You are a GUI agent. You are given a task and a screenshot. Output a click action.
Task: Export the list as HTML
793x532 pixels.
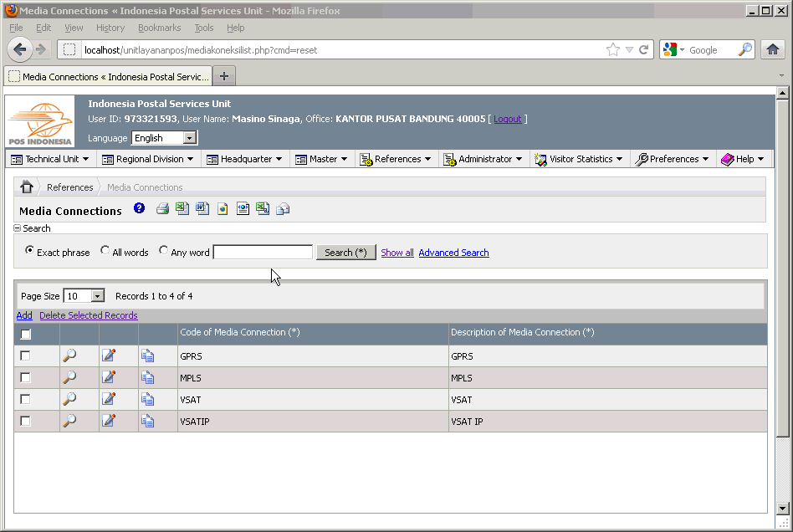point(223,208)
